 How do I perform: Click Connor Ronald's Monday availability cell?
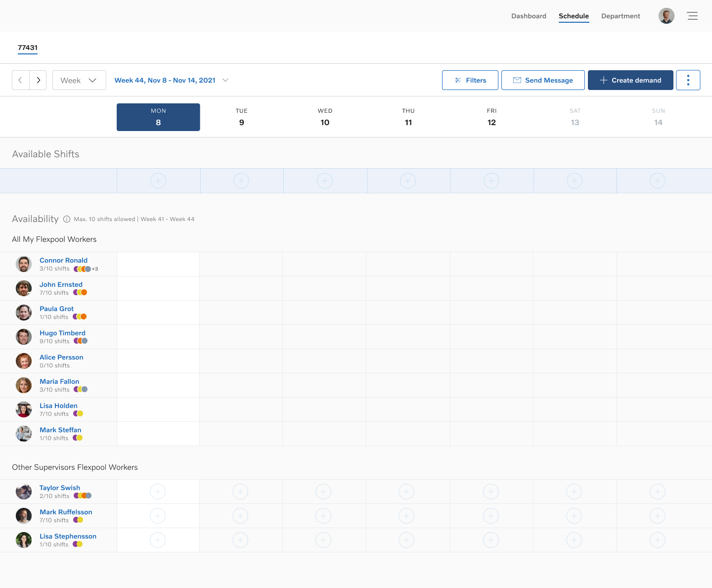click(x=158, y=264)
